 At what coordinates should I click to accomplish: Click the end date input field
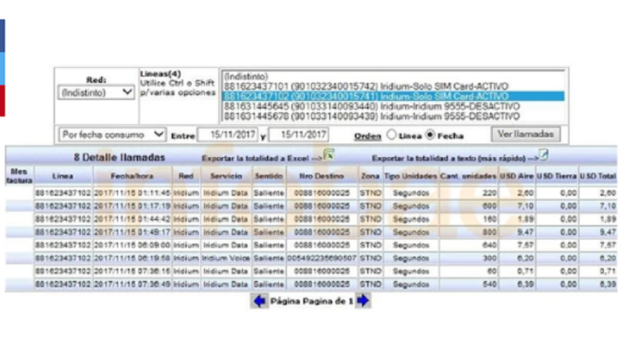coord(298,134)
